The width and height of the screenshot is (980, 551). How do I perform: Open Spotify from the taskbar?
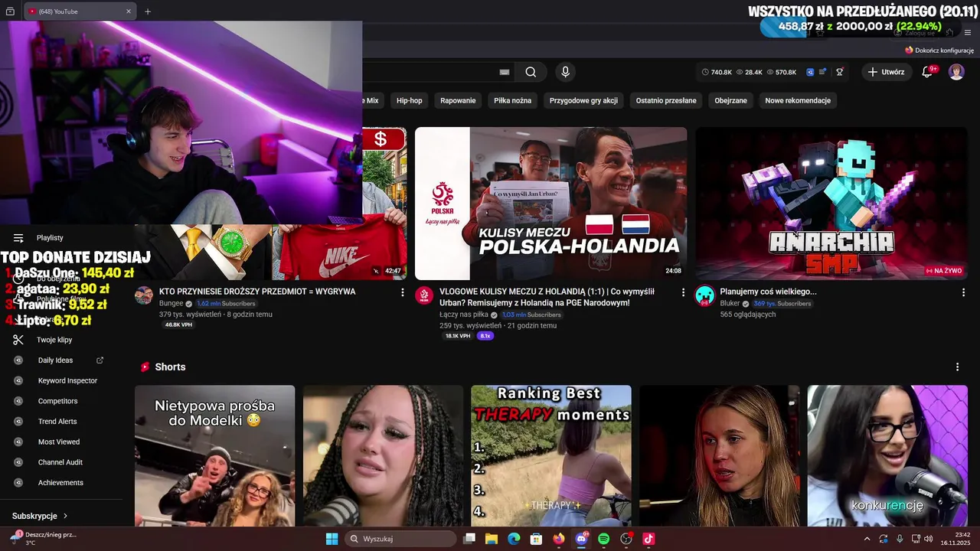603,539
